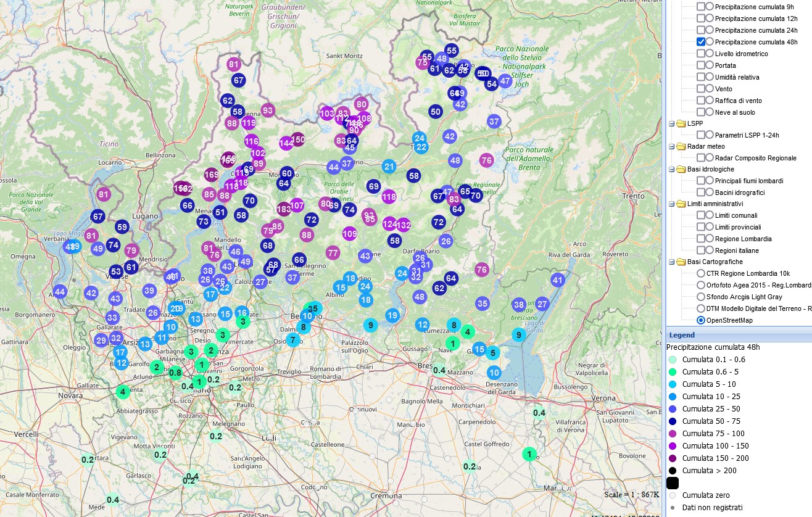Click the Cumulata 50 - 75 legend swatch
This screenshot has height=517, width=812.
(x=673, y=421)
